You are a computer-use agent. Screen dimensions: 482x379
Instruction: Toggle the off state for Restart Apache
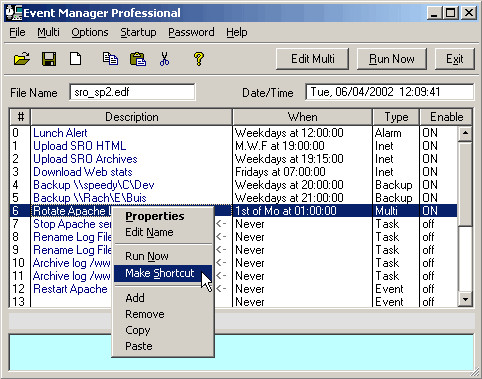tap(428, 289)
